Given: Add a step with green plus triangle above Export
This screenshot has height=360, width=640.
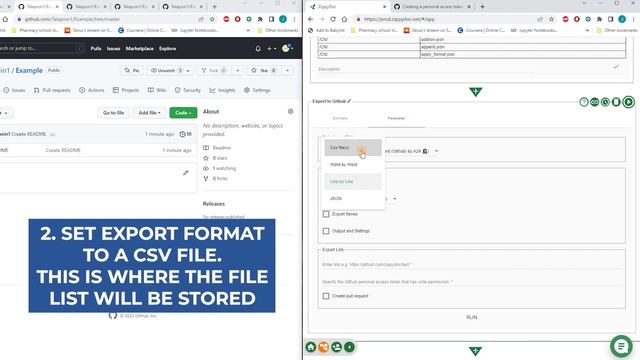Looking at the screenshot, I should [x=476, y=92].
